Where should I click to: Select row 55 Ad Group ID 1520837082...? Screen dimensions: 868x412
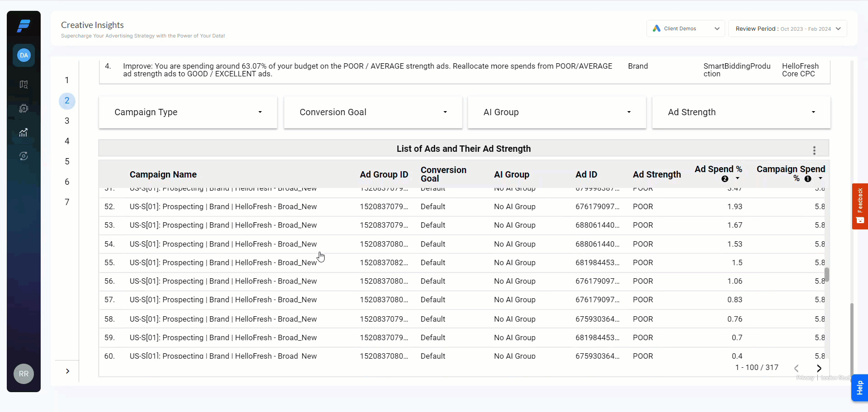tap(384, 262)
